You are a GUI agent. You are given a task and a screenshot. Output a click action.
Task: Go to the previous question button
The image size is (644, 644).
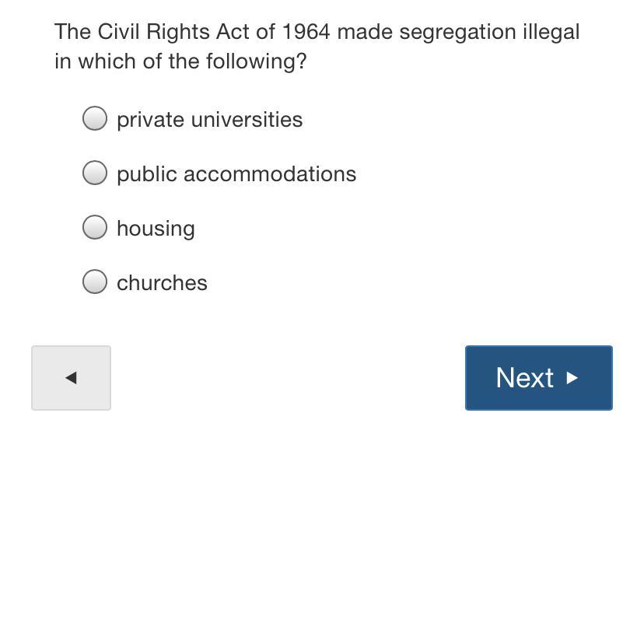pos(71,378)
